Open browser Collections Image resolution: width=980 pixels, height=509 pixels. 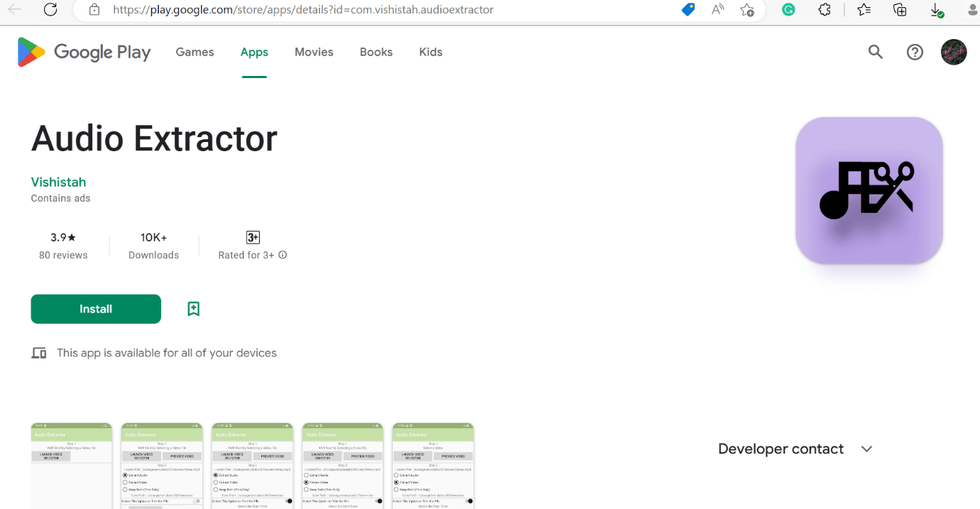900,10
